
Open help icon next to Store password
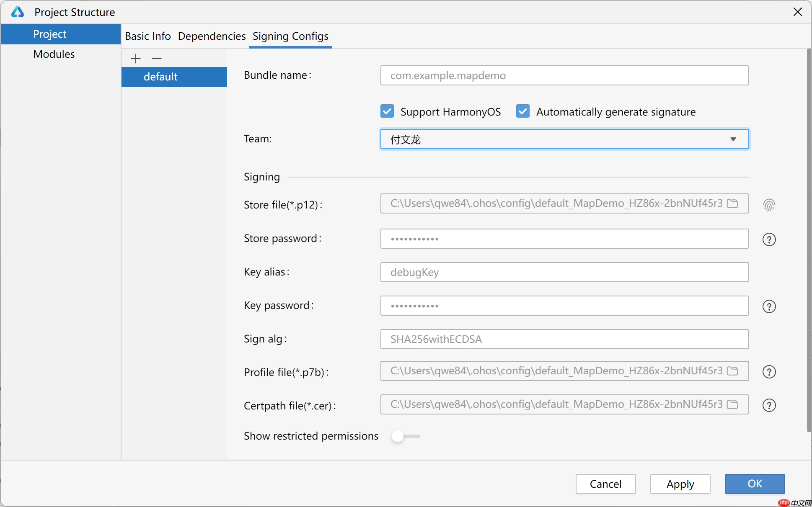(x=769, y=239)
